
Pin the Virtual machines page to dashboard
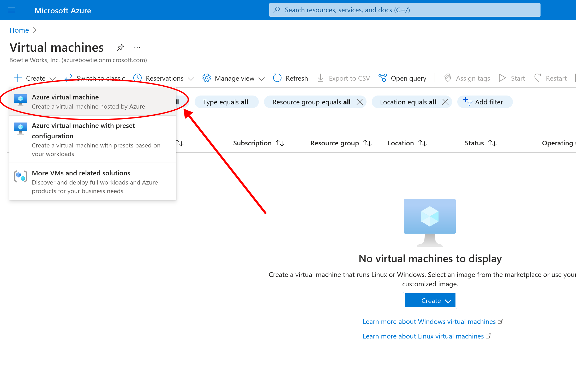coord(120,47)
